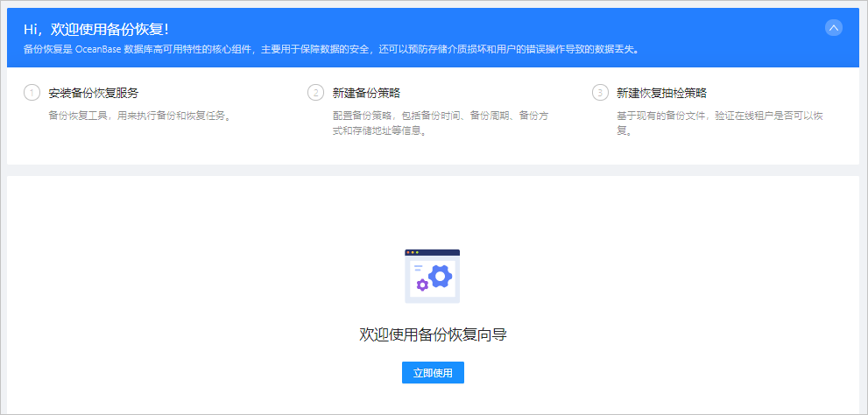Click the 备份恢复工具 description under step 1

pos(139,116)
